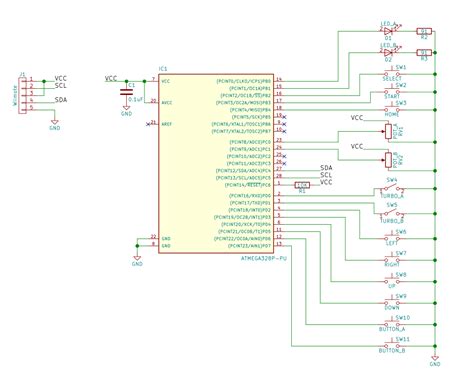Click the no-connect X on pin 25 PC2
Screen dimensions: 474x385
[284, 156]
